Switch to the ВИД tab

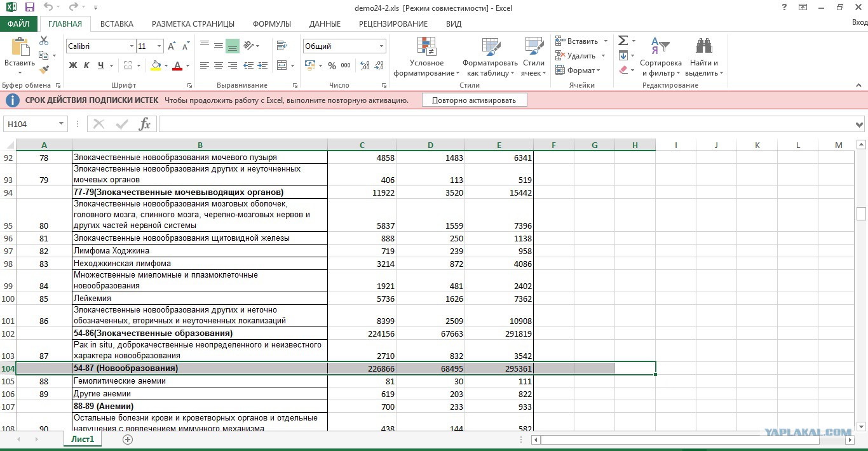point(454,24)
